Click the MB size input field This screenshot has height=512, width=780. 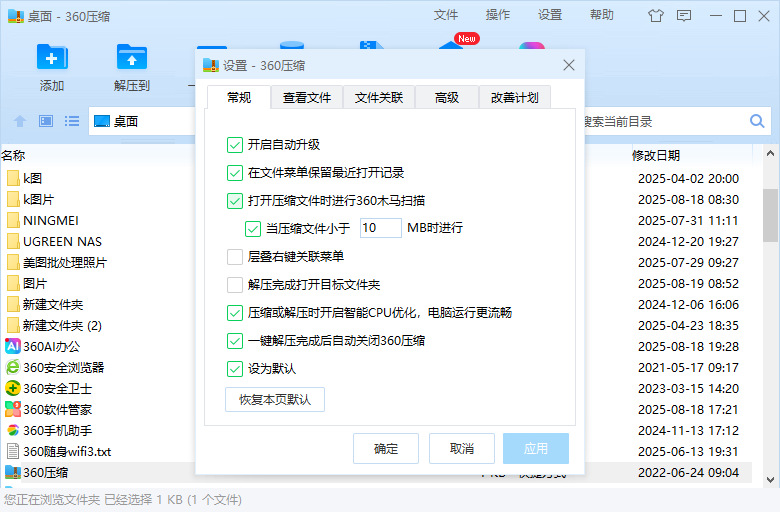pyautogui.click(x=380, y=228)
